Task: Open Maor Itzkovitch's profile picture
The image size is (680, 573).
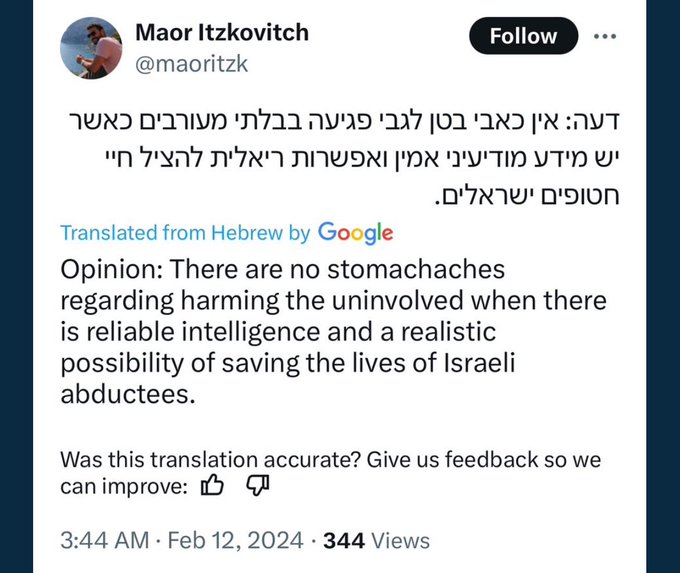Action: coord(92,47)
